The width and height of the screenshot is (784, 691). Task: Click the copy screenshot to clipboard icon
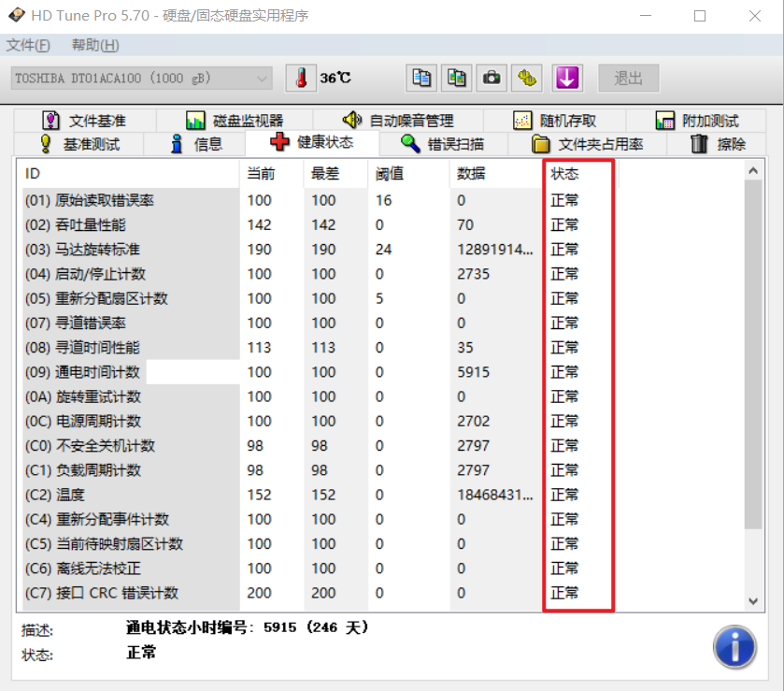click(457, 78)
